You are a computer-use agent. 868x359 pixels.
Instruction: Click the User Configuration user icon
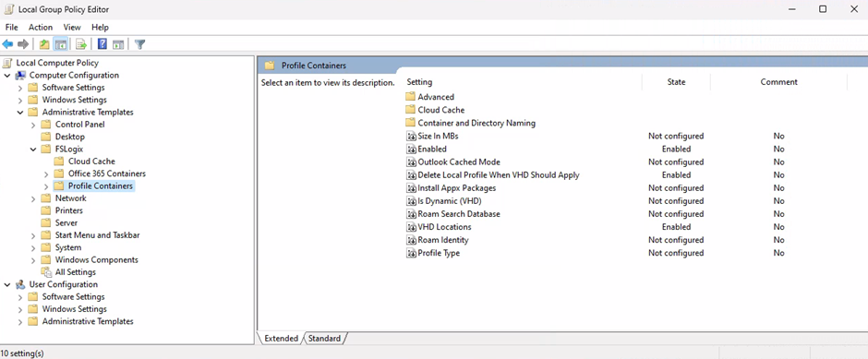point(20,284)
